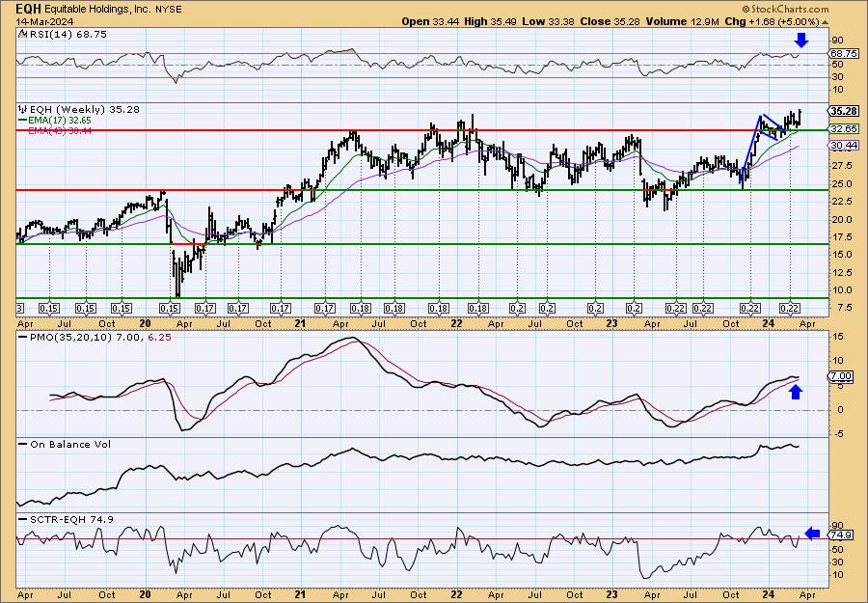Click the PMO signal value "6.25"
The width and height of the screenshot is (868, 603).
[159, 338]
